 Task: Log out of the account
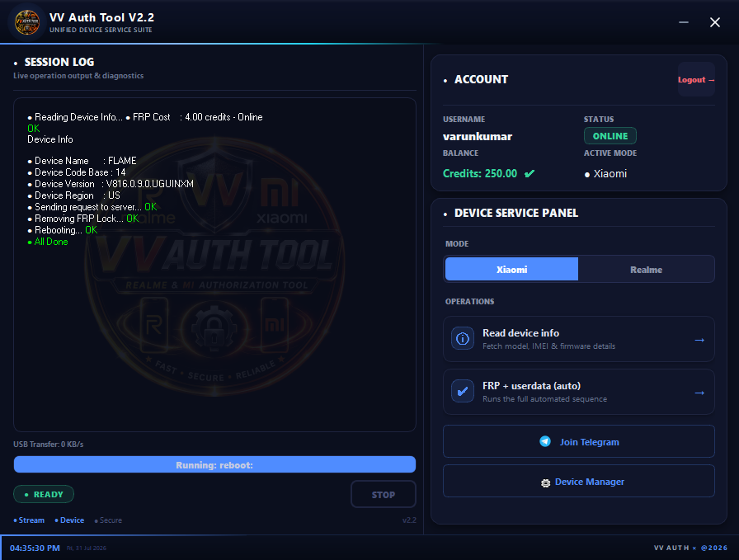pos(696,80)
